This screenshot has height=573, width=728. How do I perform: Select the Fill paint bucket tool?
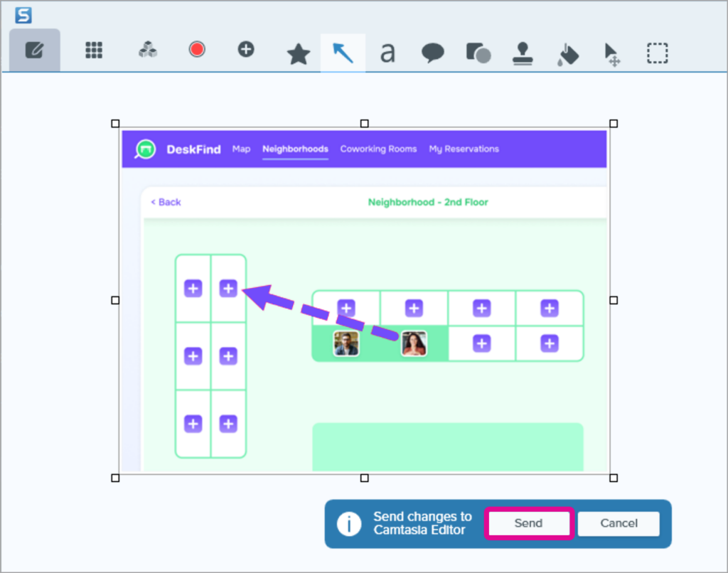pos(568,54)
